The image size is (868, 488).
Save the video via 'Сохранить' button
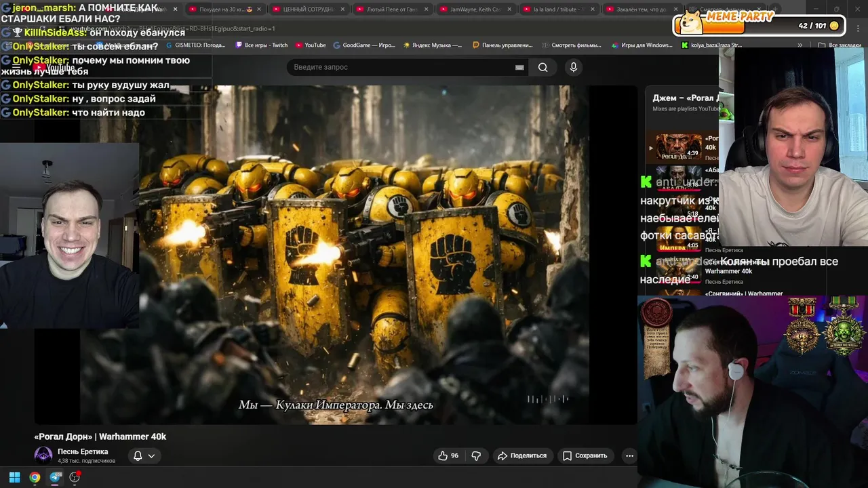point(585,455)
